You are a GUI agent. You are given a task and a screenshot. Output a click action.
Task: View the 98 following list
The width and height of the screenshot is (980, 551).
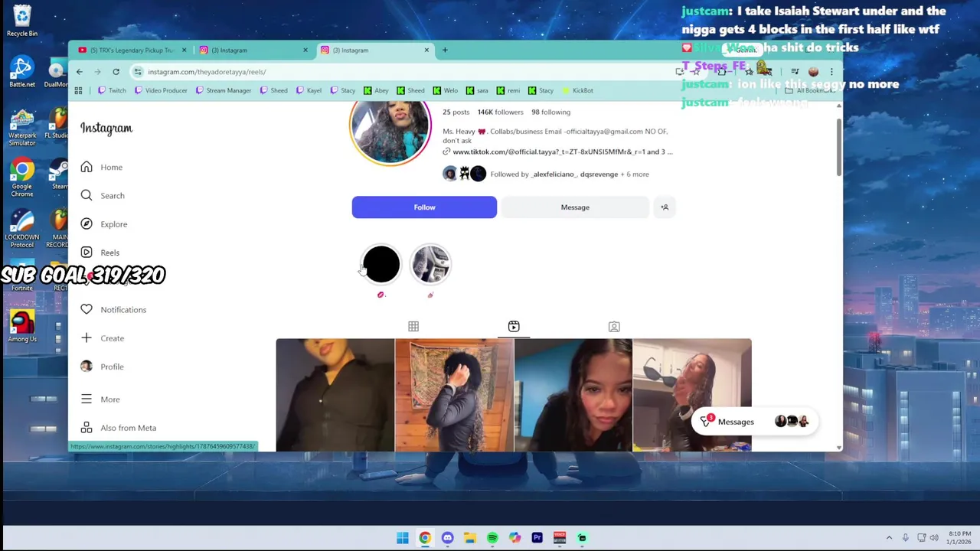550,112
